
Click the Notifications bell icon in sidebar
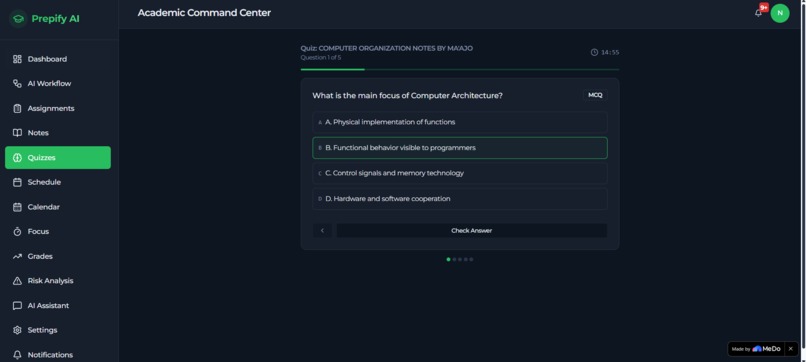17,355
